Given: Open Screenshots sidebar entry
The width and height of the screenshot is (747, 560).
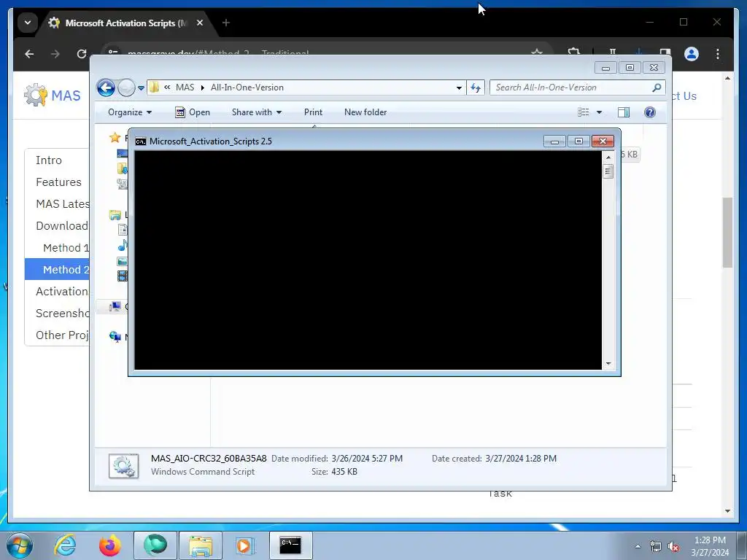Looking at the screenshot, I should (63, 314).
